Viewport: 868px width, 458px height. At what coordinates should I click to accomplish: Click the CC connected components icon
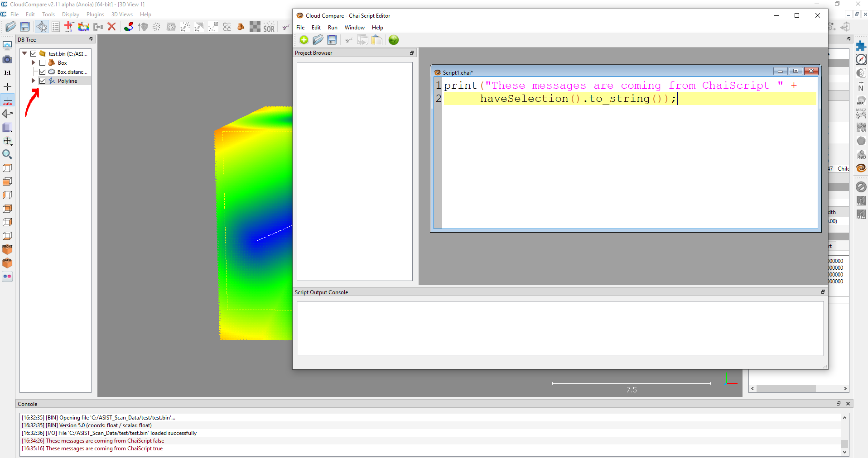tap(227, 27)
